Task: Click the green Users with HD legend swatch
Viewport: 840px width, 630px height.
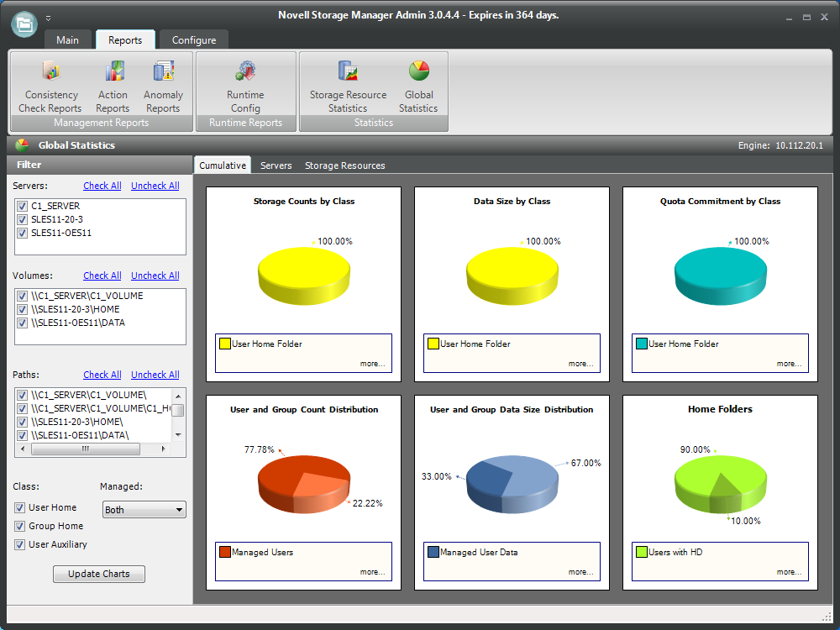Action: coord(642,552)
